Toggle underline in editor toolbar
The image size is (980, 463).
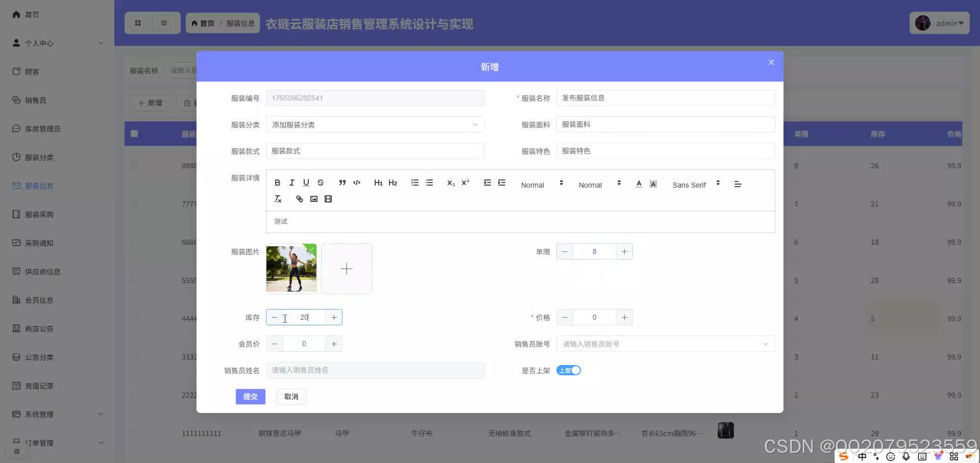pyautogui.click(x=306, y=183)
